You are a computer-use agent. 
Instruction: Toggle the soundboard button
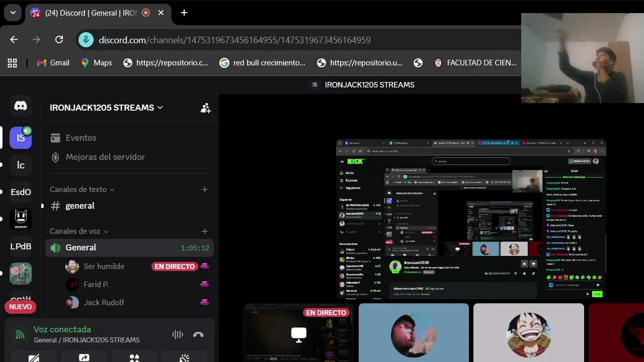[185, 357]
